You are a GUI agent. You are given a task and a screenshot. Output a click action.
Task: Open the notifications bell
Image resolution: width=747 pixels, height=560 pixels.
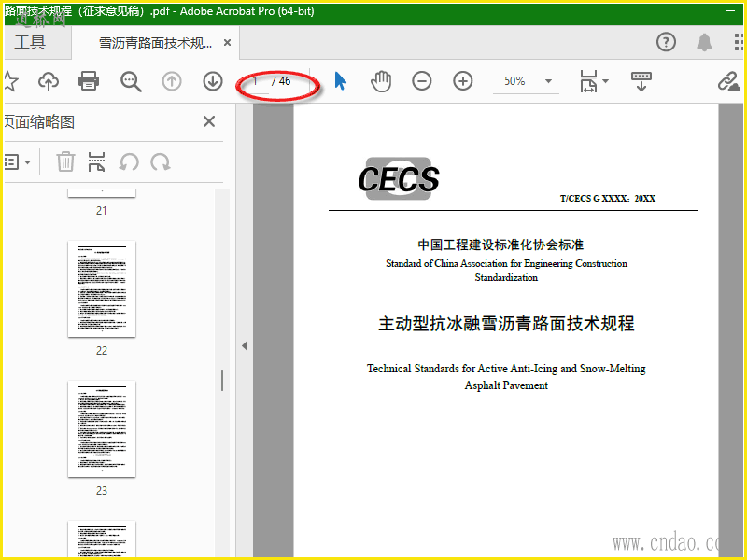coord(704,42)
